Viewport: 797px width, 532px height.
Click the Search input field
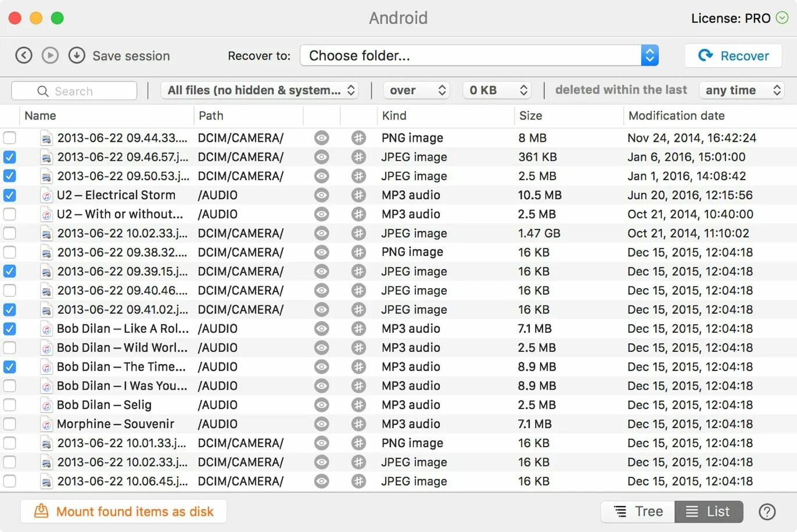click(74, 91)
